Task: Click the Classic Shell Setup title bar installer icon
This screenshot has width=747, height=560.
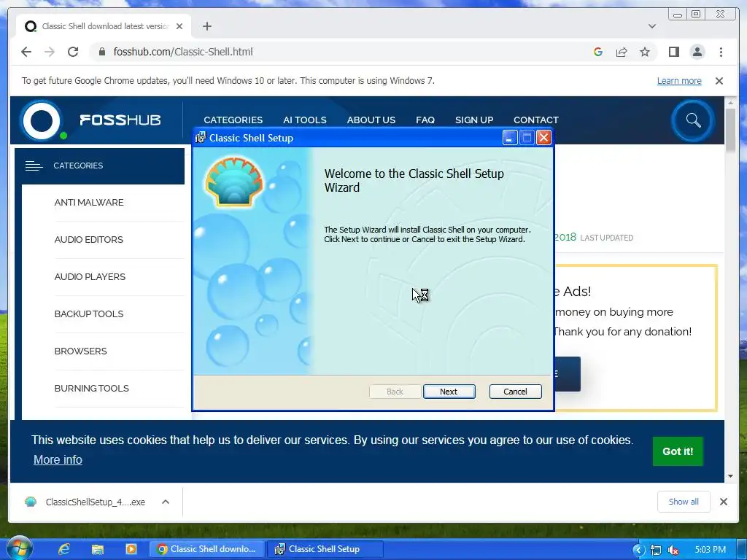Action: (201, 138)
